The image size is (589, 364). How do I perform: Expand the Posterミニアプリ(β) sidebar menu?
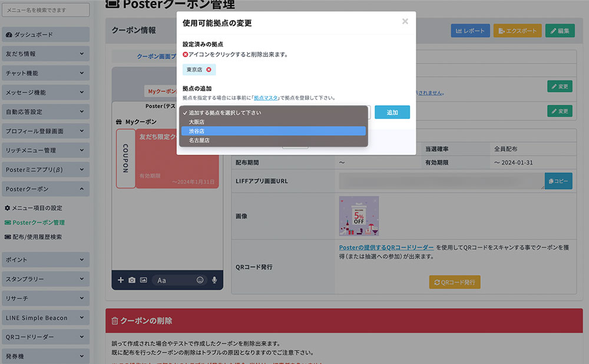click(45, 170)
